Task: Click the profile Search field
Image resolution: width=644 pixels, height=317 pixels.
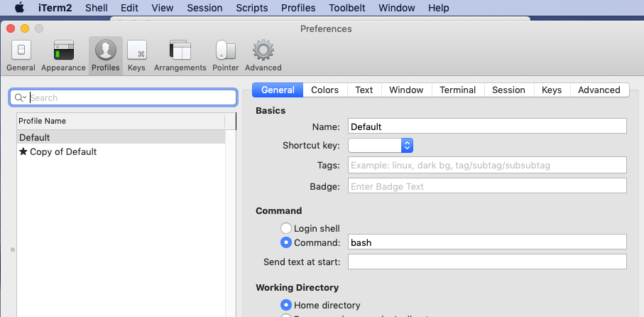Action: coord(124,97)
